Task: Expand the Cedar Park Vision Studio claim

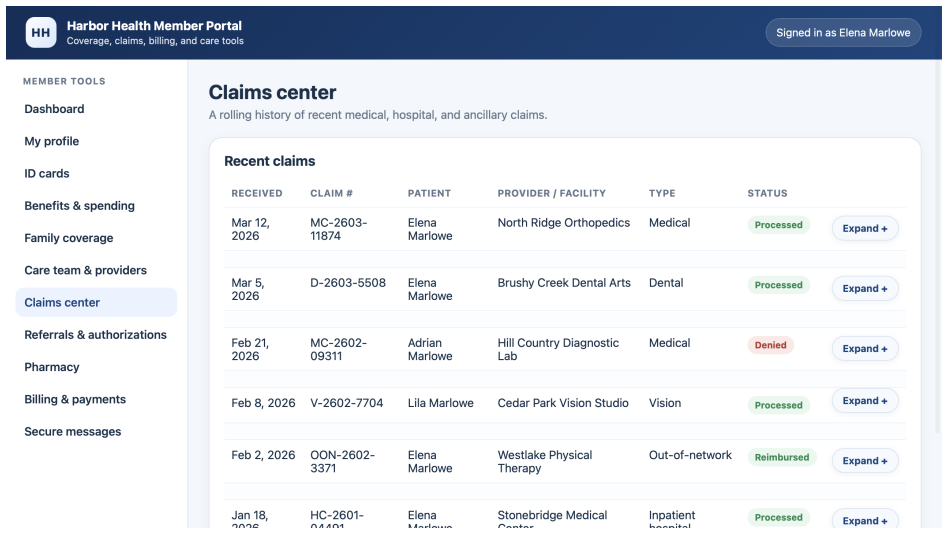Action: [865, 401]
